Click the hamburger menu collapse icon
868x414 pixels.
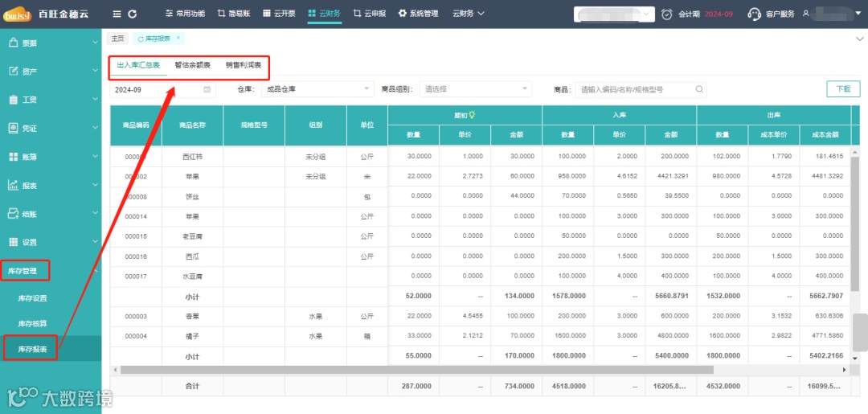[117, 14]
